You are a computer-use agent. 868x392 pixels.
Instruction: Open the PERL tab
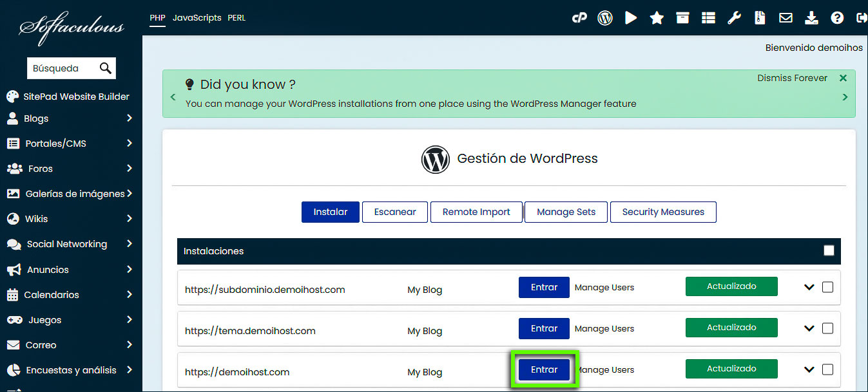pos(236,17)
